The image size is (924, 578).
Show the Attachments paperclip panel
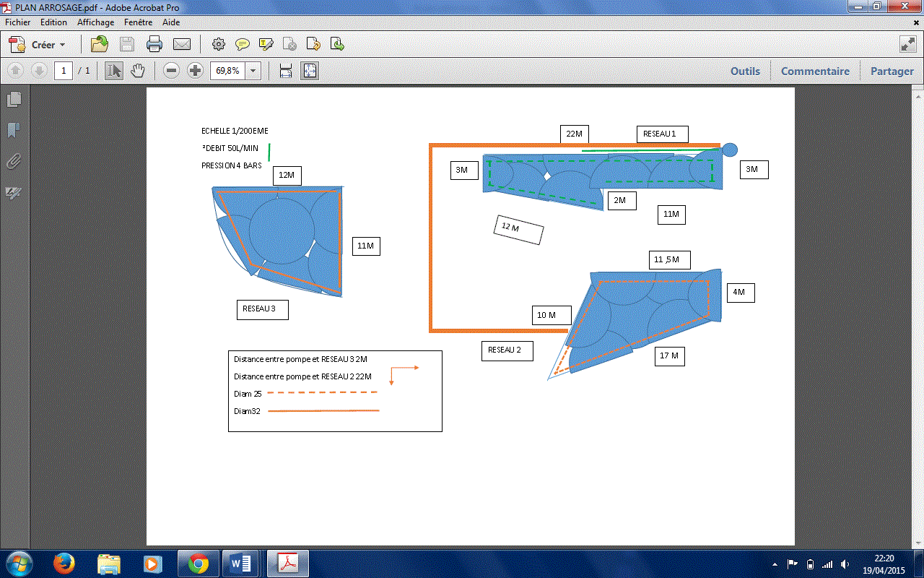coord(14,162)
